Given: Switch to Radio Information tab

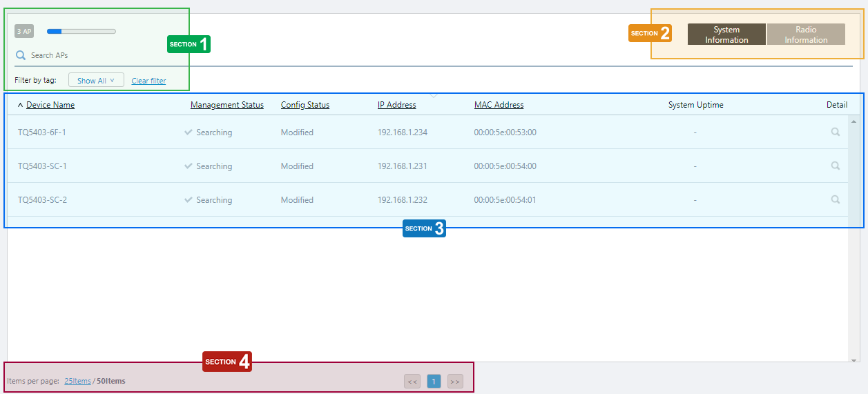Looking at the screenshot, I should point(806,35).
